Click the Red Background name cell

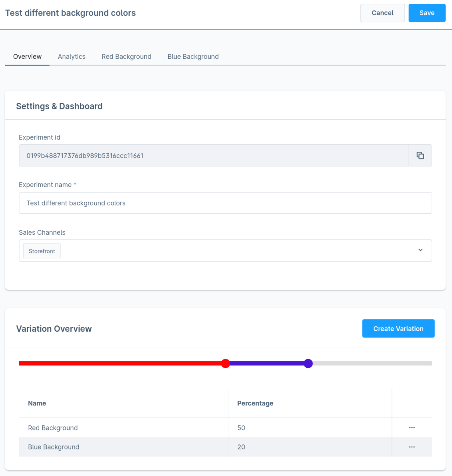point(123,428)
